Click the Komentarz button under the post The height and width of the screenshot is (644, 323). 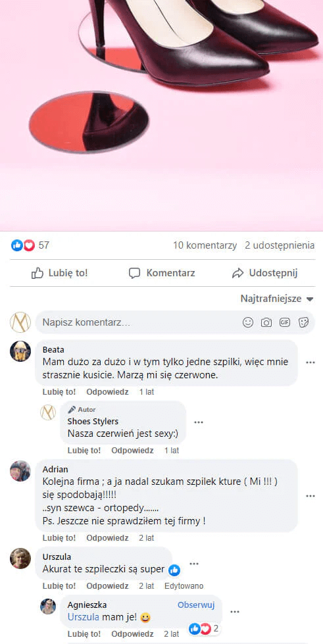pyautogui.click(x=162, y=273)
